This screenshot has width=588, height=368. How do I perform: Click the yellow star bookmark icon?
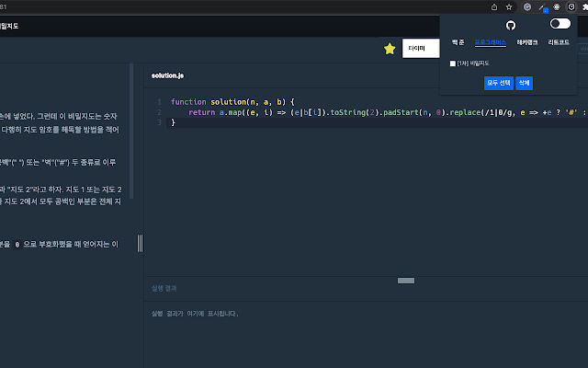tap(390, 49)
